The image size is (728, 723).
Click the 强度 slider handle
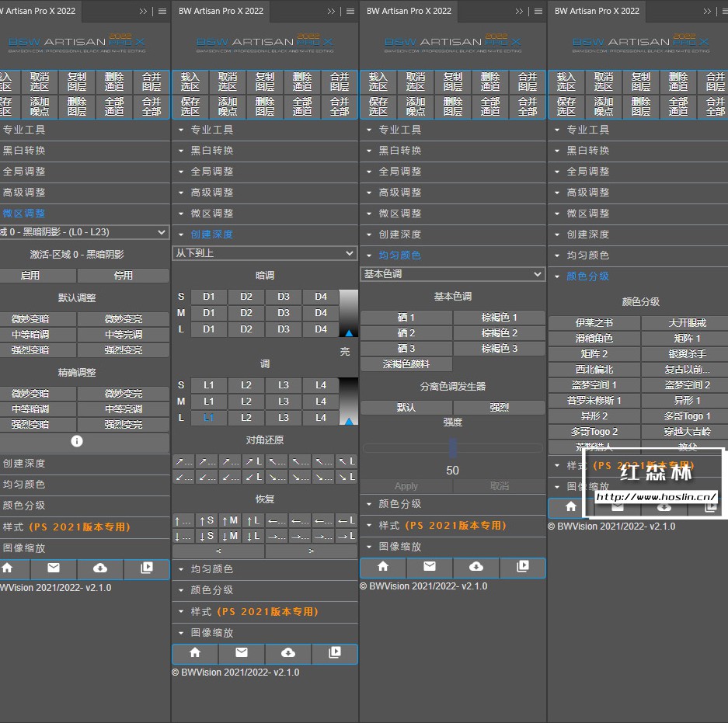click(x=453, y=447)
